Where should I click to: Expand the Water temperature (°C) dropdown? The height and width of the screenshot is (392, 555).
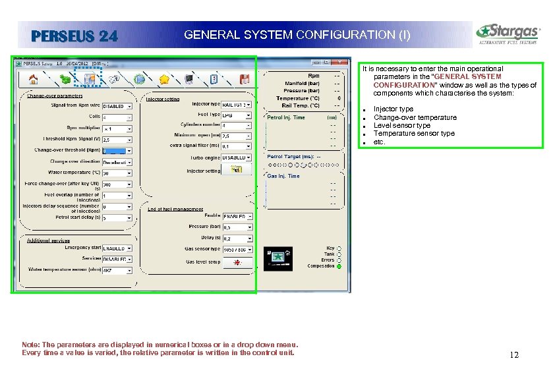coord(129,173)
